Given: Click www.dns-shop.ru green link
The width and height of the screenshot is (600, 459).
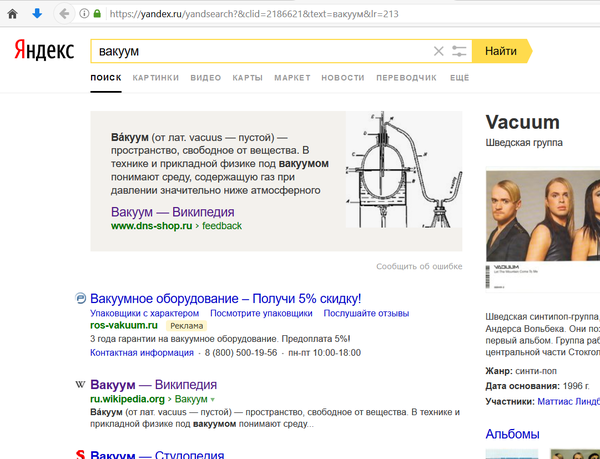Looking at the screenshot, I should 152,226.
